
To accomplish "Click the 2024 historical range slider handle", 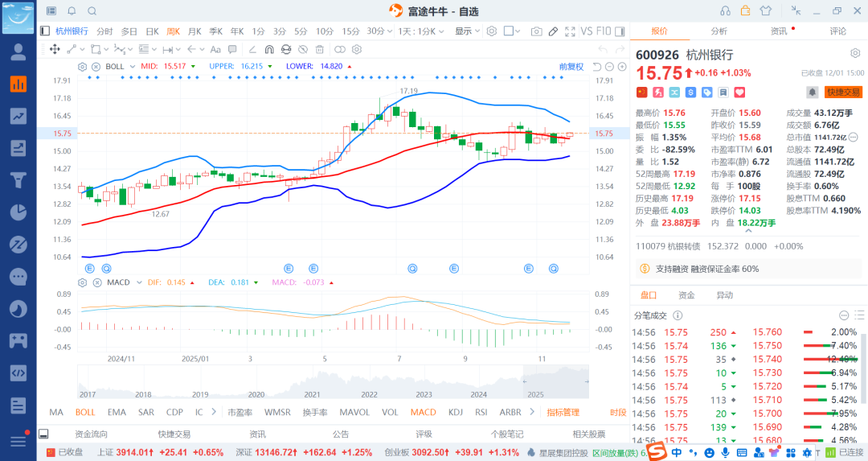I will point(524,381).
